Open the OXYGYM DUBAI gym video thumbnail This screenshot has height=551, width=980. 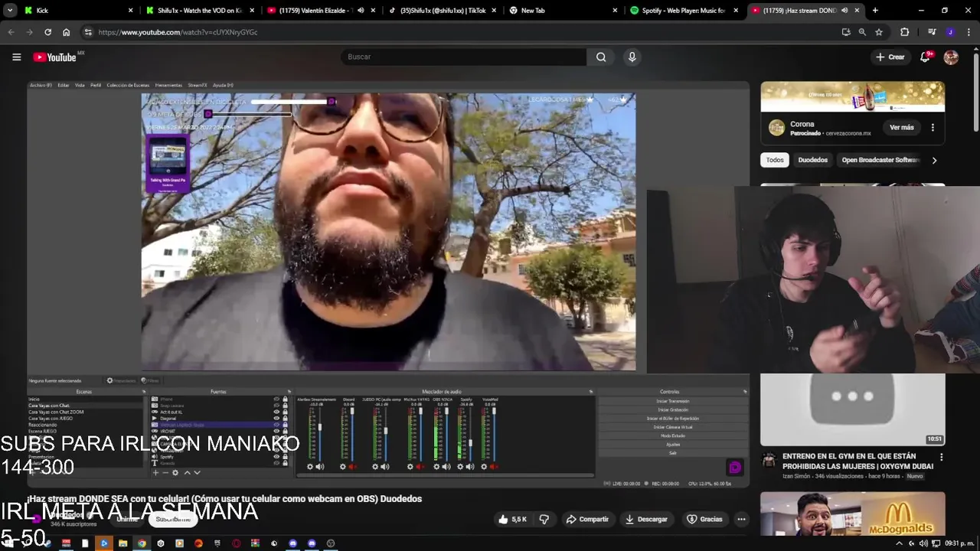click(852, 409)
